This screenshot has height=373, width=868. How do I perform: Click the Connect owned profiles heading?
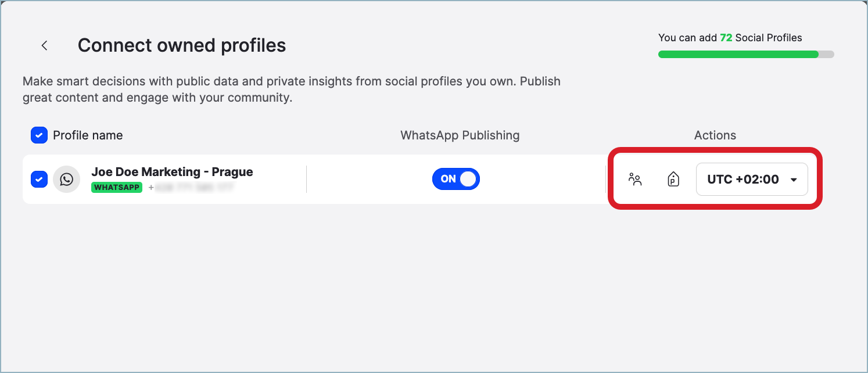coord(182,45)
